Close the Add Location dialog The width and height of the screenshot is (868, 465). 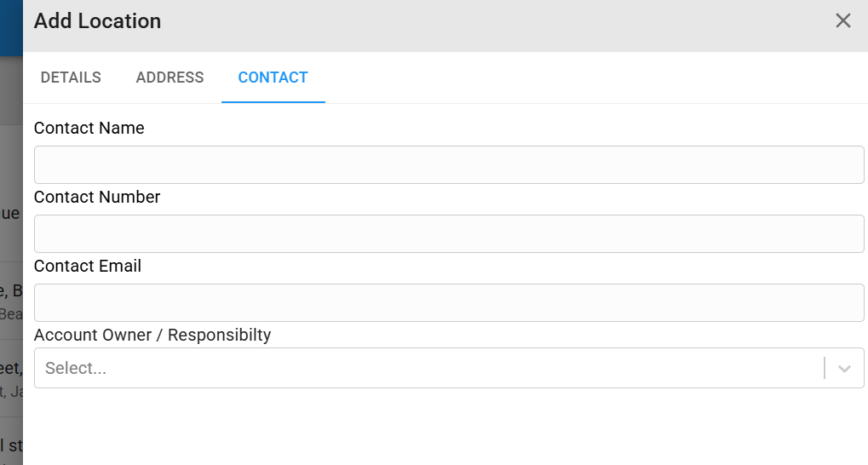pyautogui.click(x=842, y=21)
